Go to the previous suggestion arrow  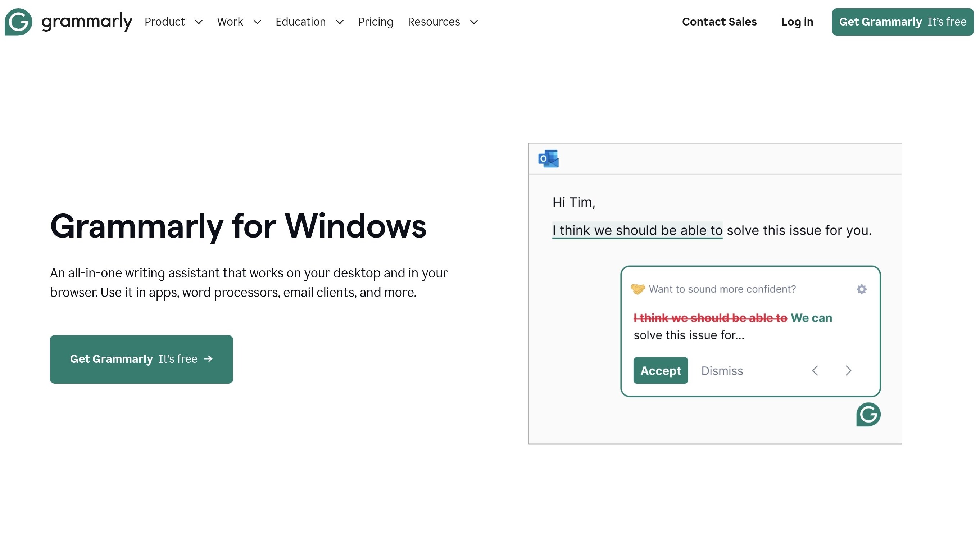[x=815, y=371]
